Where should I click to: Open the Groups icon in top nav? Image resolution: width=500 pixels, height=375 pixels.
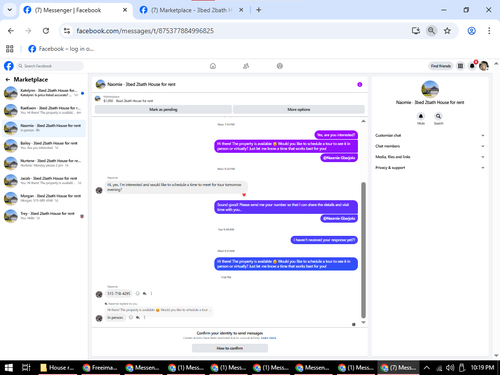tap(280, 66)
